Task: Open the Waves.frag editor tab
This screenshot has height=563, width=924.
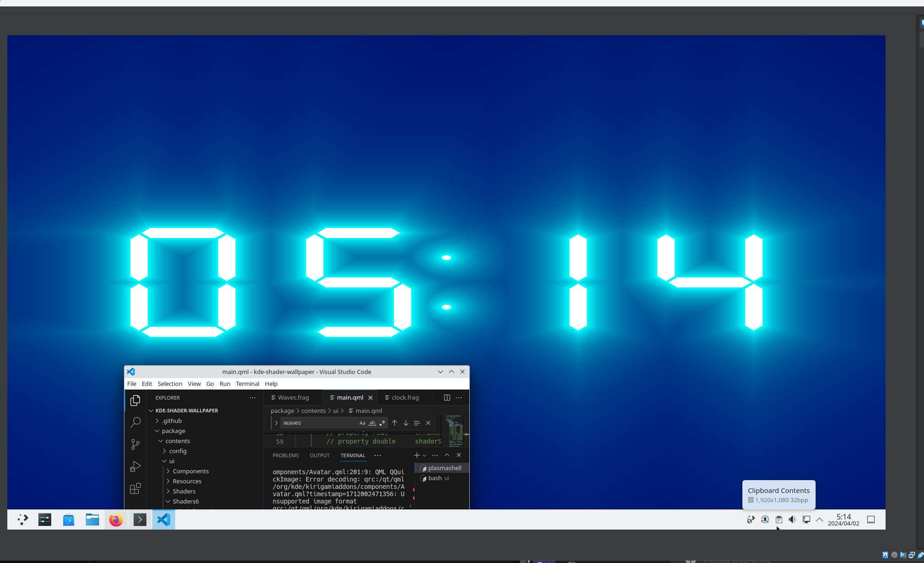Action: click(293, 398)
